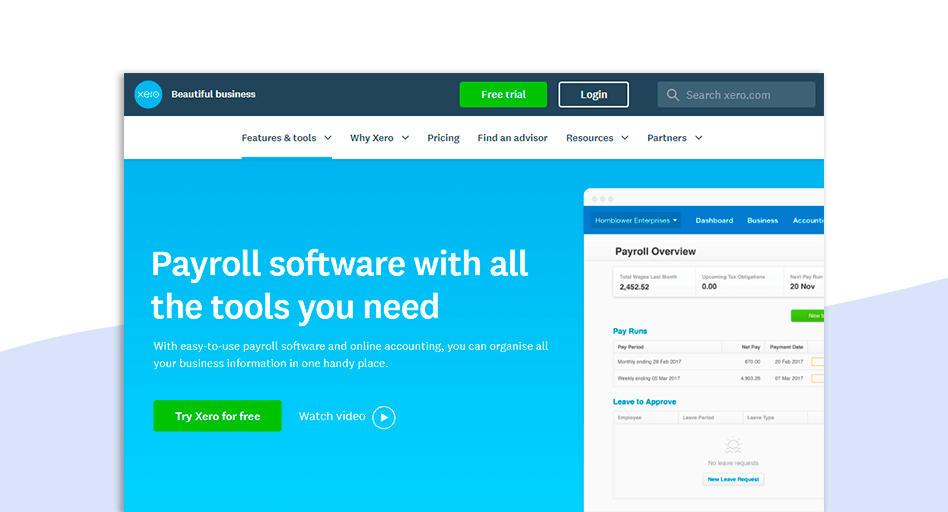Select the cut-off Accounting tab
The width and height of the screenshot is (948, 512).
pos(808,221)
